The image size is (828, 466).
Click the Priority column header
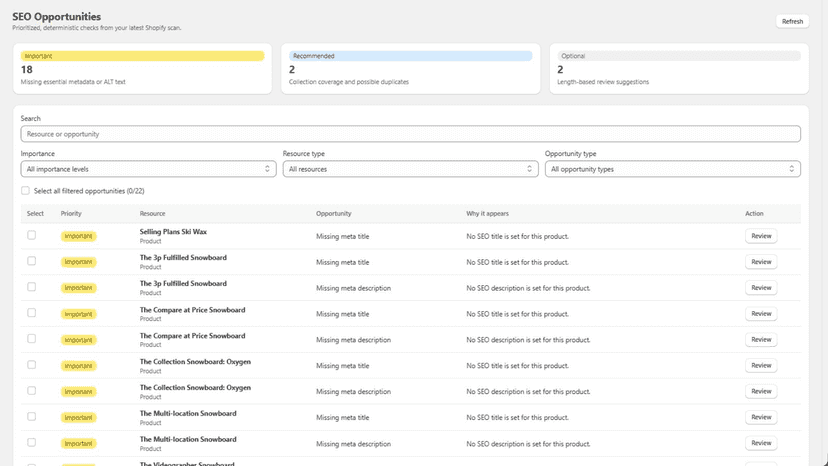tap(71, 213)
